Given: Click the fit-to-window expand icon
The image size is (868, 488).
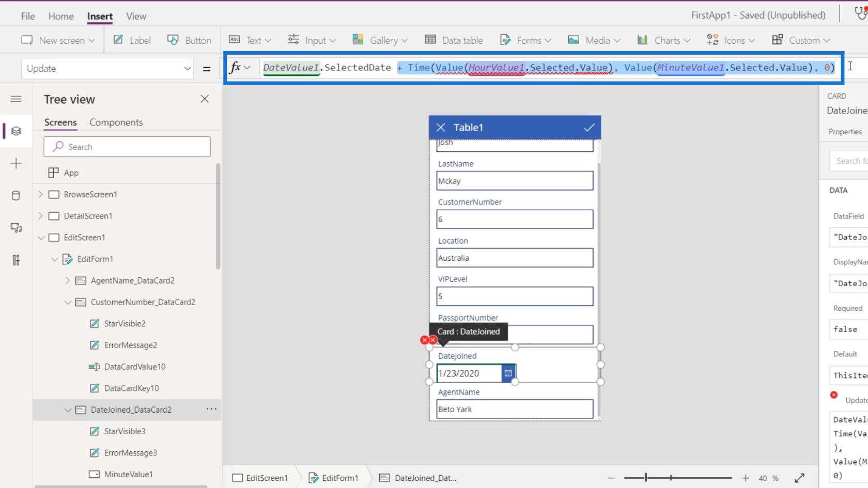Looking at the screenshot, I should pos(800,478).
